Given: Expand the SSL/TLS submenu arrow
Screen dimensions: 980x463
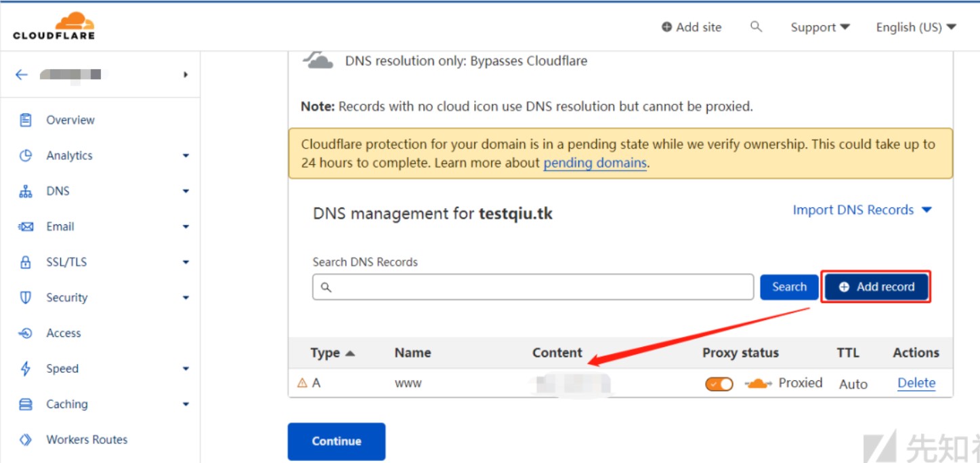Looking at the screenshot, I should pos(186,262).
